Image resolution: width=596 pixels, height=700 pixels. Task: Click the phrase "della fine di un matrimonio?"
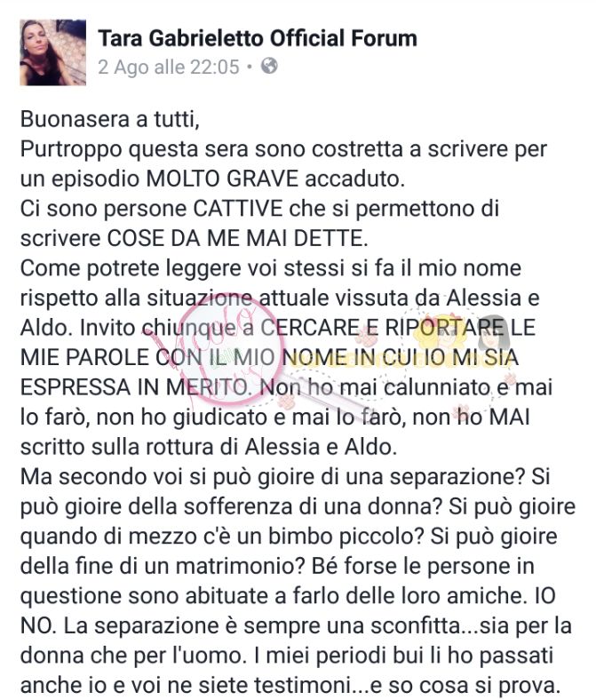(163, 566)
